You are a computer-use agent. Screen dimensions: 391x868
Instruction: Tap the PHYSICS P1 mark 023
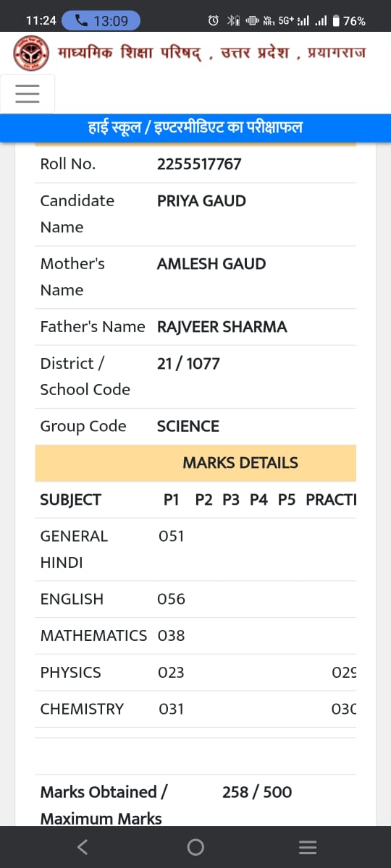[x=171, y=673]
